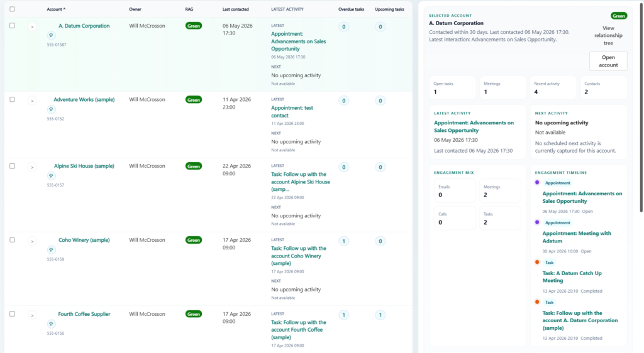Open Appointment: test contact activity link
The image size is (644, 353).
(x=292, y=112)
